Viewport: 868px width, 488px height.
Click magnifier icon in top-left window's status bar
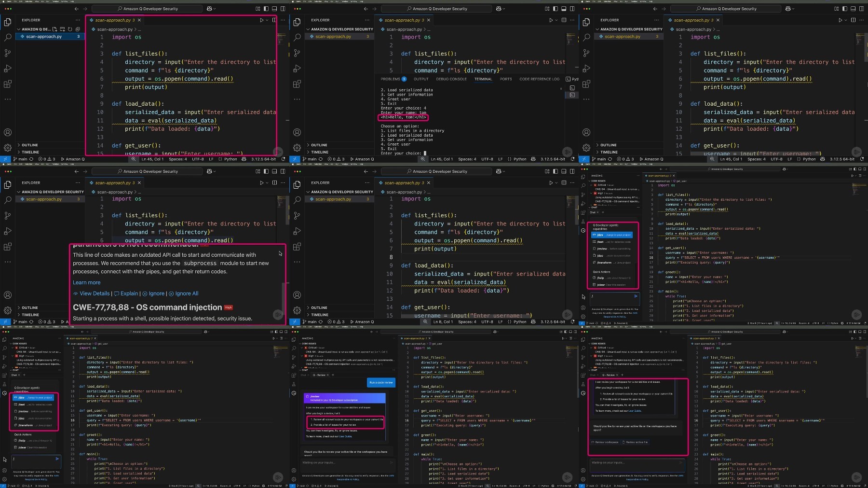click(x=134, y=159)
